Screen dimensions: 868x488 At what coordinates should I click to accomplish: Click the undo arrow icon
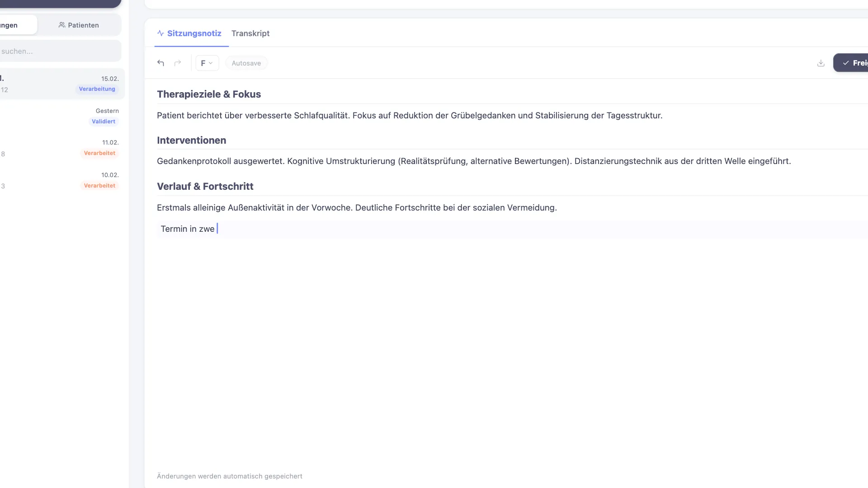point(160,63)
